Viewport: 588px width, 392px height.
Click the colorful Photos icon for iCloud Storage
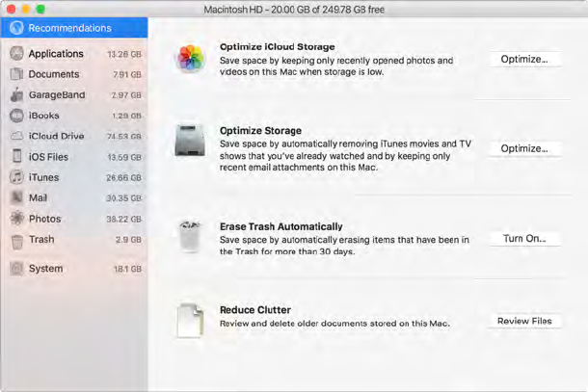(191, 59)
